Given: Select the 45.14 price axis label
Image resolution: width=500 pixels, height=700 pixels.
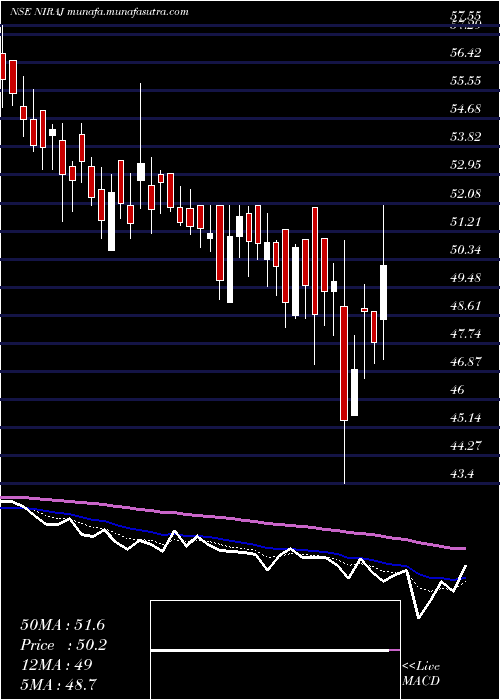Looking at the screenshot, I should 466,418.
